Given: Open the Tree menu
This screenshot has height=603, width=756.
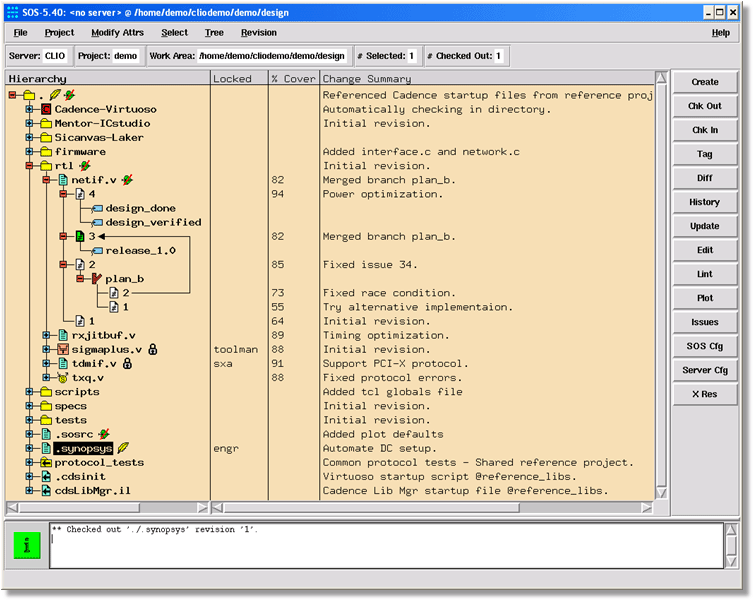Looking at the screenshot, I should 214,33.
